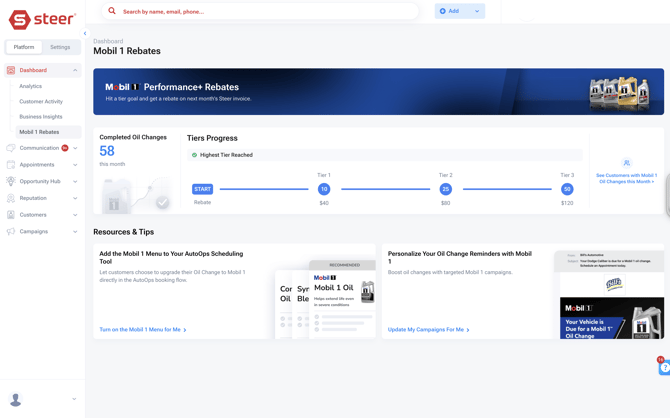Expand the user profile menu

[x=74, y=399]
